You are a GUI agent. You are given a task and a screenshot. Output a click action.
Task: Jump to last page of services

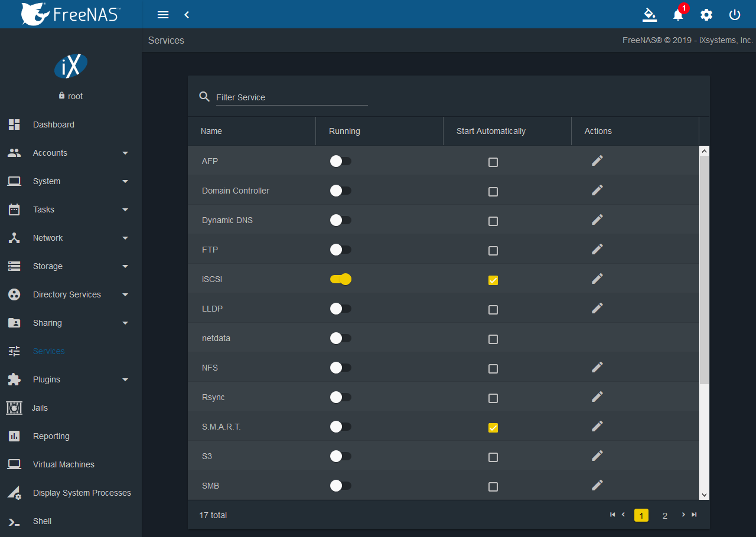(694, 515)
